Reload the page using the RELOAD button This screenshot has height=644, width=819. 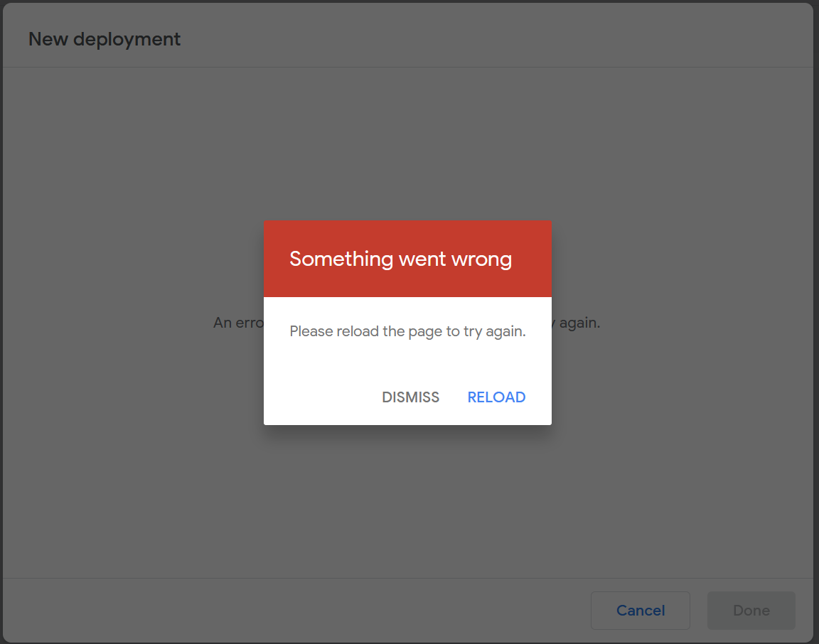click(496, 397)
